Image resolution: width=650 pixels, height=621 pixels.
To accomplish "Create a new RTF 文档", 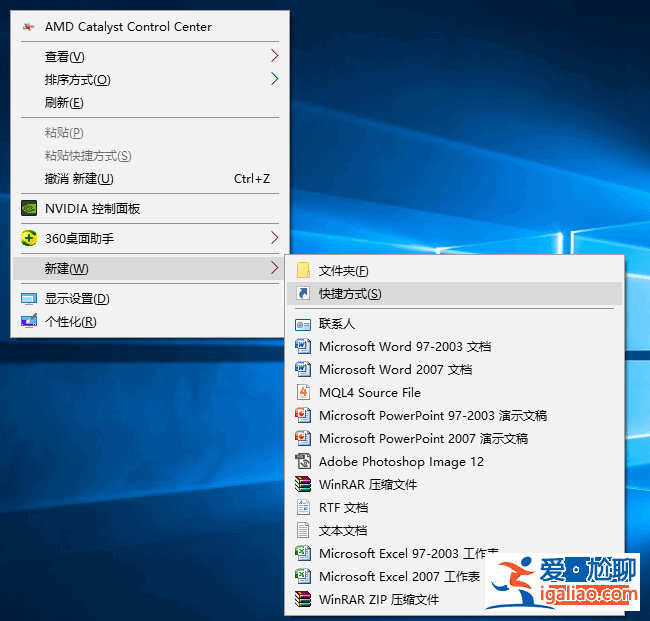I will pyautogui.click(x=454, y=507).
